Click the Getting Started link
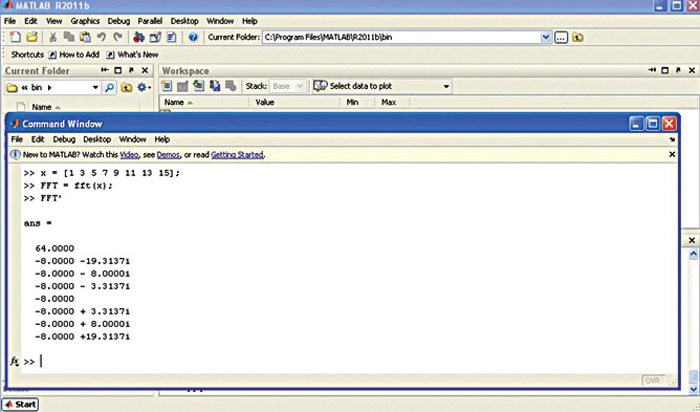The image size is (700, 412). [237, 155]
